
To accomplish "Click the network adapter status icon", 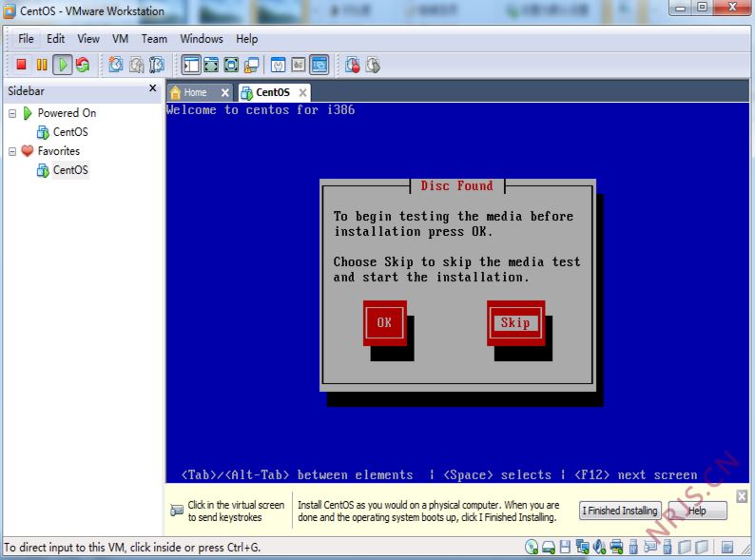I will click(583, 547).
